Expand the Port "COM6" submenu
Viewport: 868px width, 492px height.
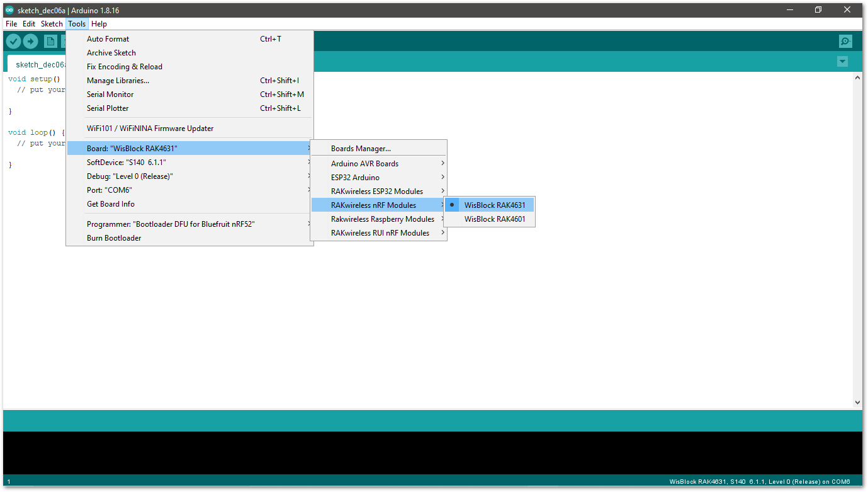coord(189,190)
